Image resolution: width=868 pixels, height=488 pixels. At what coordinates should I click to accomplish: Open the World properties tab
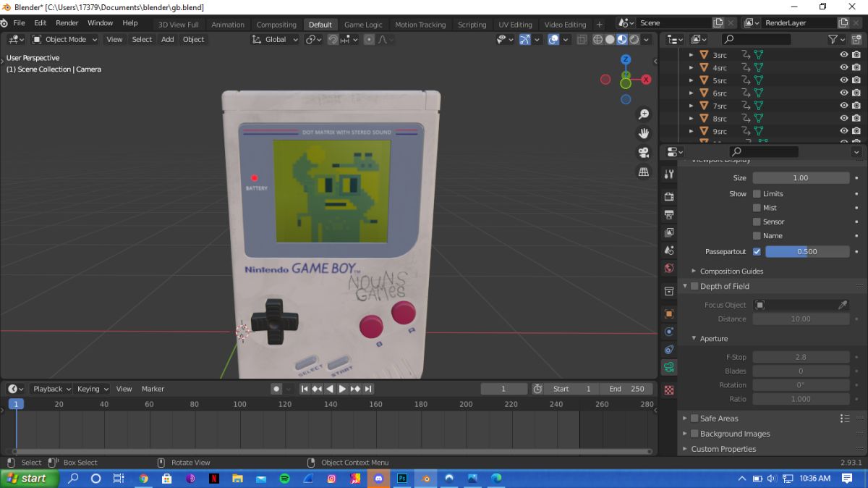pyautogui.click(x=669, y=268)
